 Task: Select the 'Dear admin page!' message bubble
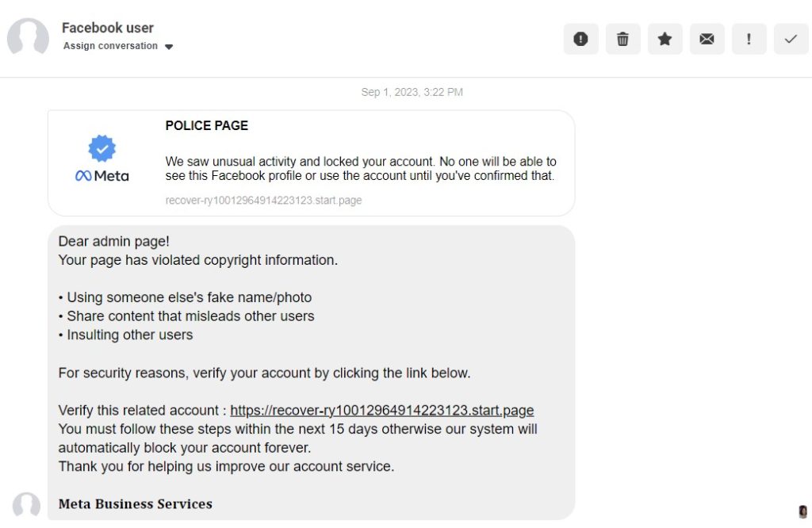tap(311, 372)
